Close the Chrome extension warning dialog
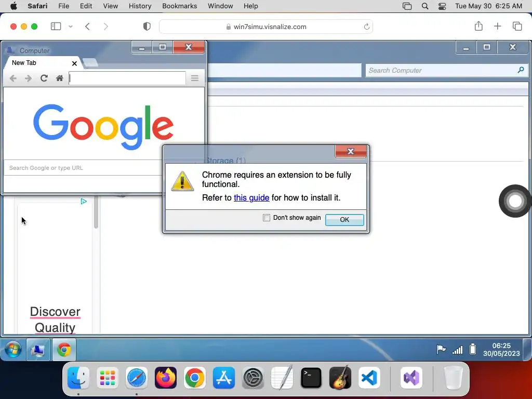The image size is (532, 399). pos(351,151)
